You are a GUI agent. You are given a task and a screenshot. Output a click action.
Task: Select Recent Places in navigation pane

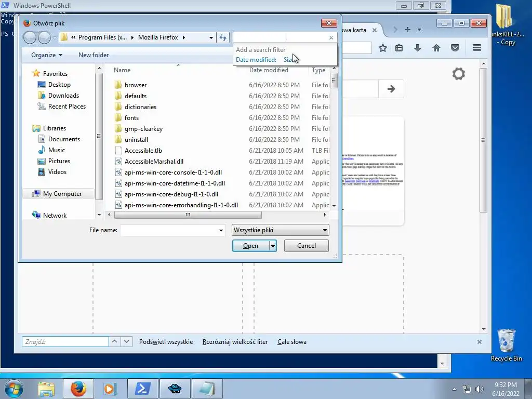point(67,106)
